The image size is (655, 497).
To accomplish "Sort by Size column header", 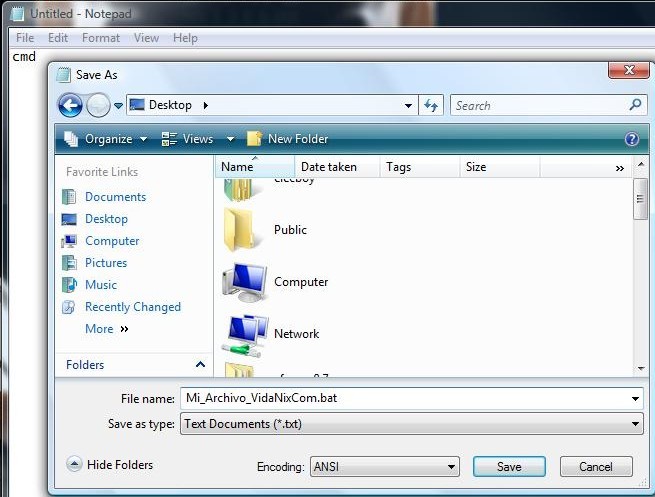I will (500, 167).
